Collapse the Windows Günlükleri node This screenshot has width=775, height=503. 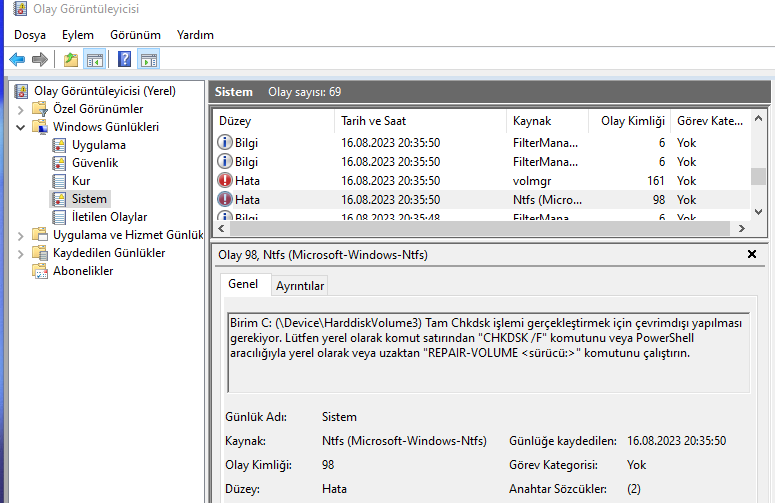coord(21,127)
